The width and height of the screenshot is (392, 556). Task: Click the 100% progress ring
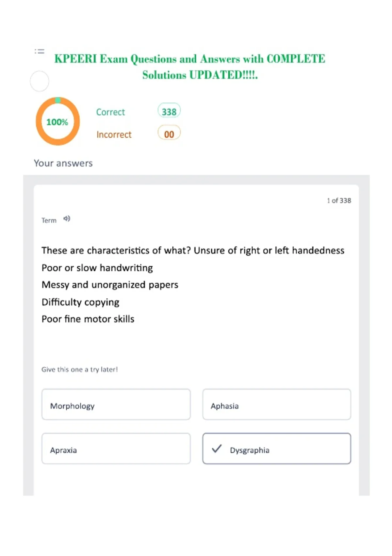pos(58,121)
